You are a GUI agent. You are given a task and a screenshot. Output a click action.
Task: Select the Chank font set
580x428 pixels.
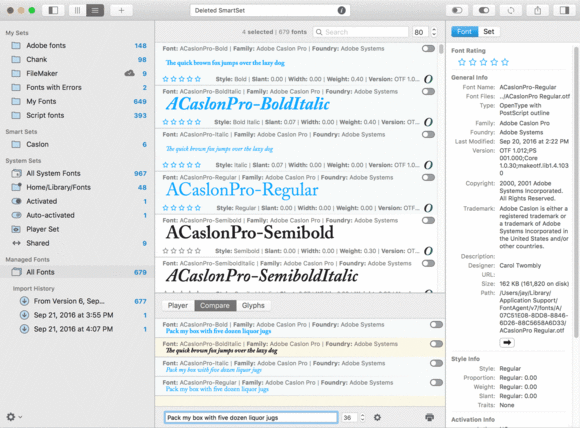[x=77, y=60]
